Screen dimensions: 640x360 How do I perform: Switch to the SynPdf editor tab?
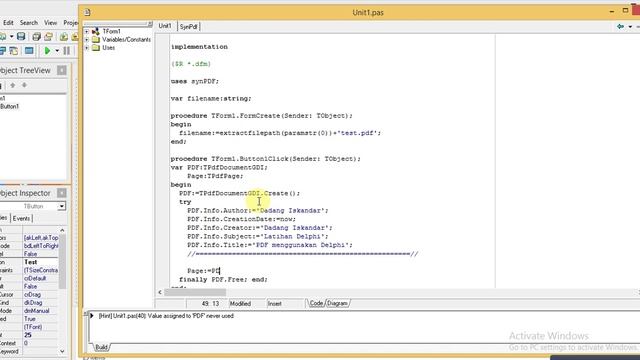click(188, 27)
